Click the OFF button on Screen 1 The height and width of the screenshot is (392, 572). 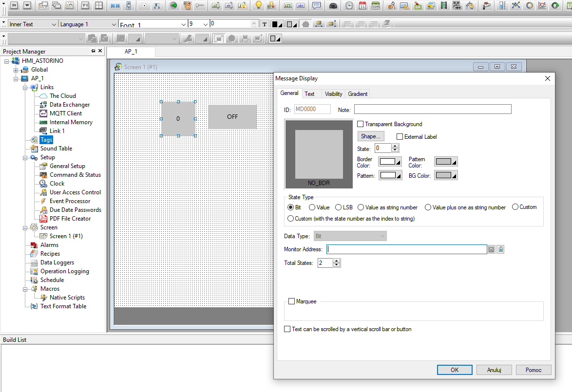pyautogui.click(x=232, y=117)
